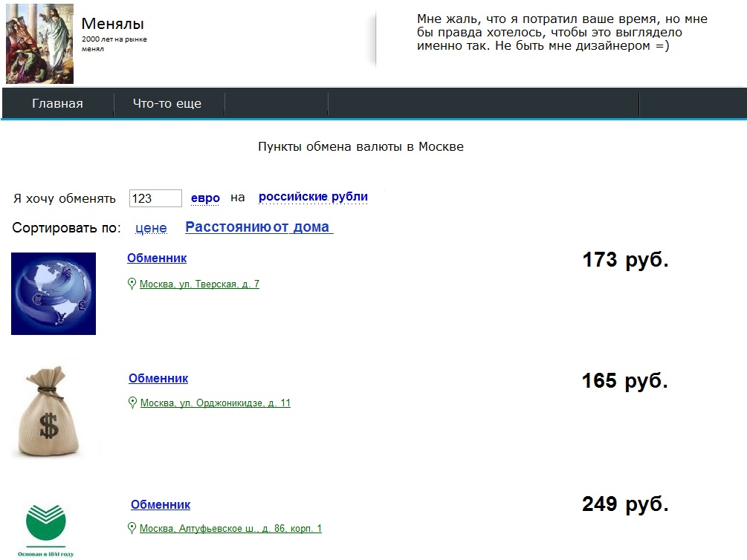Viewport: 747px width, 560px height.
Task: Open Обменник link for Орджоникидзе listing
Action: point(158,379)
